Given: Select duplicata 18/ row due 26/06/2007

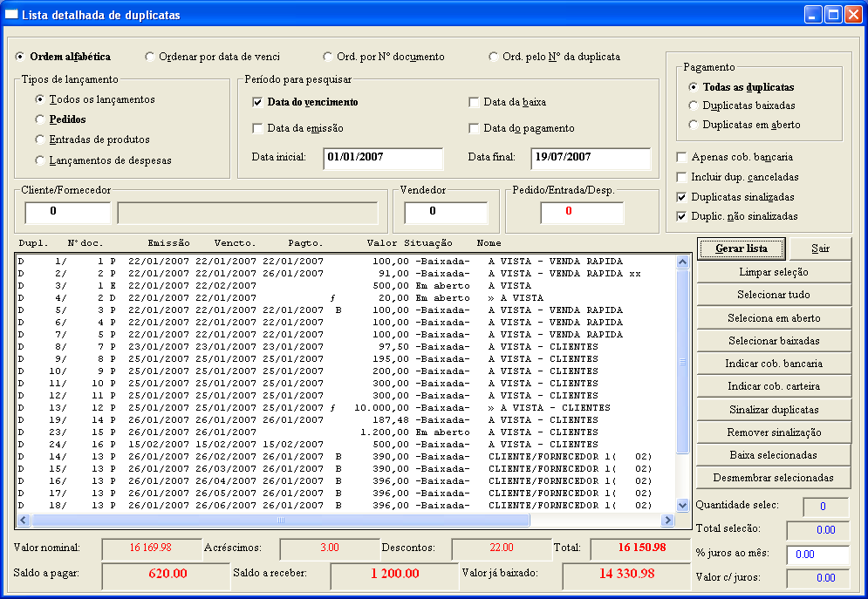Looking at the screenshot, I should point(346,505).
